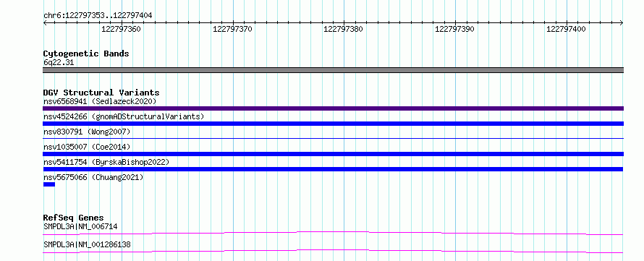The height and width of the screenshot is (261, 644).
Task: Click the thin blue nsv830791 variant line
Action: pos(333,139)
